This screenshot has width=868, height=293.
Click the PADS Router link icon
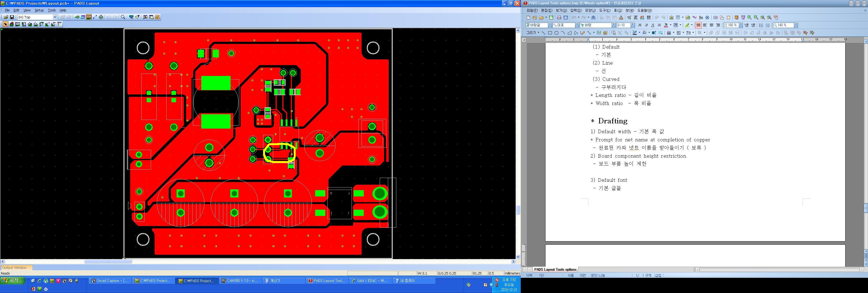click(x=157, y=17)
